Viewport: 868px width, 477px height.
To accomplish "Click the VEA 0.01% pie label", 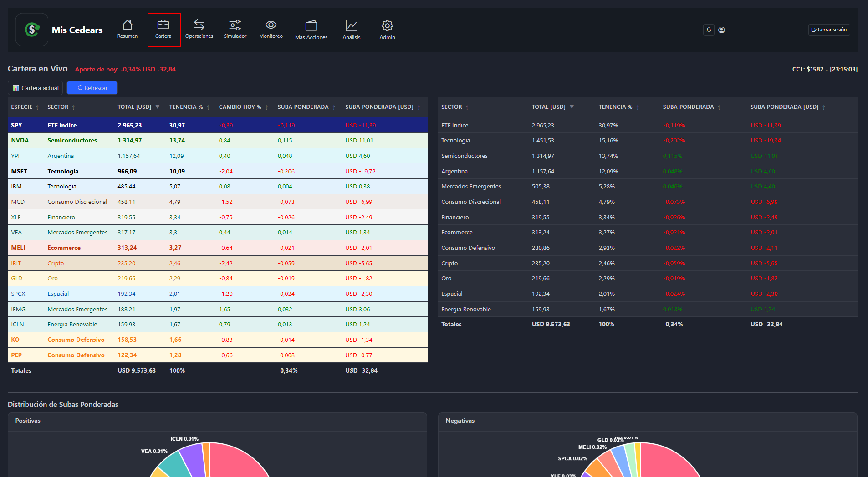I will click(154, 451).
